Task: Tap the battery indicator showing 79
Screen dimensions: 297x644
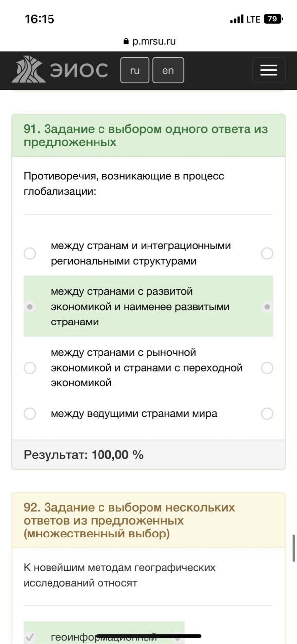Action: 273,19
